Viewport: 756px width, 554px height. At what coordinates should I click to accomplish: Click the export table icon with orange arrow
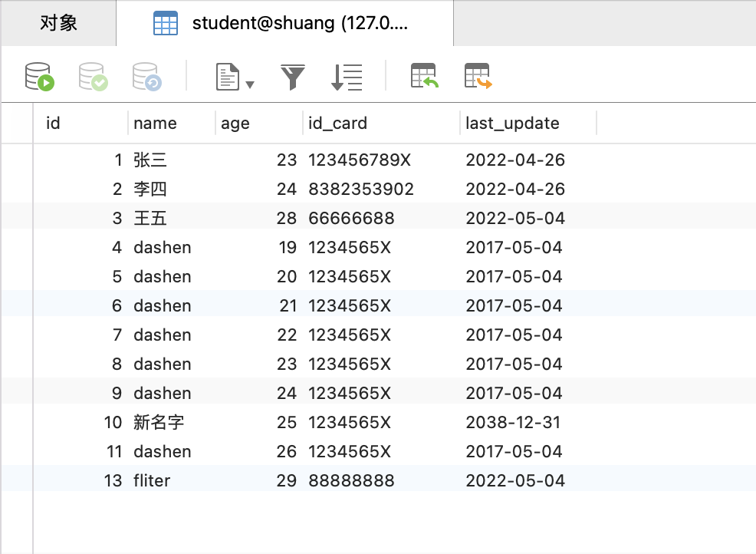coord(478,77)
